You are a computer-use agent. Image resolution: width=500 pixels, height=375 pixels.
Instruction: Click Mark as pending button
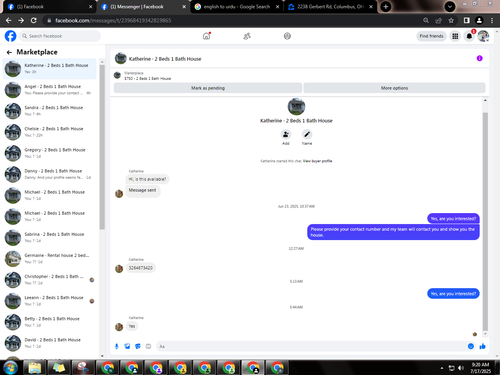pyautogui.click(x=208, y=88)
